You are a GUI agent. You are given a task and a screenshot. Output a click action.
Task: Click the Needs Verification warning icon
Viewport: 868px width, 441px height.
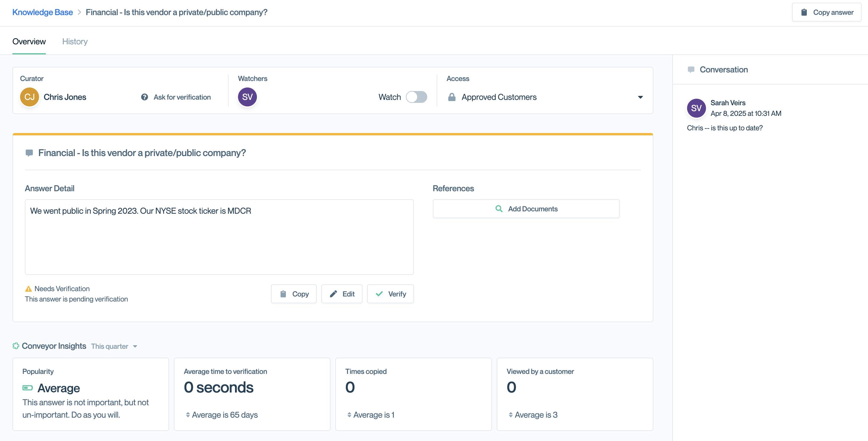pos(28,289)
